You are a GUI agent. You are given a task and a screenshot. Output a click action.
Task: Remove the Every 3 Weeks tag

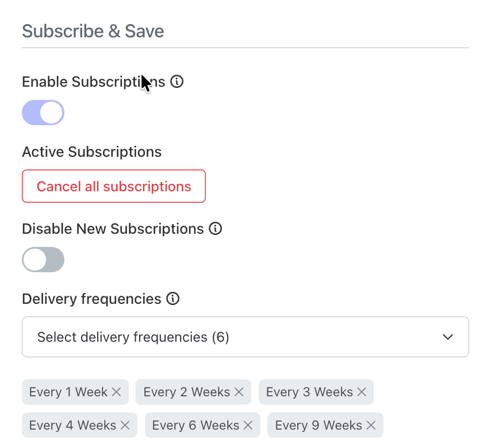362,392
